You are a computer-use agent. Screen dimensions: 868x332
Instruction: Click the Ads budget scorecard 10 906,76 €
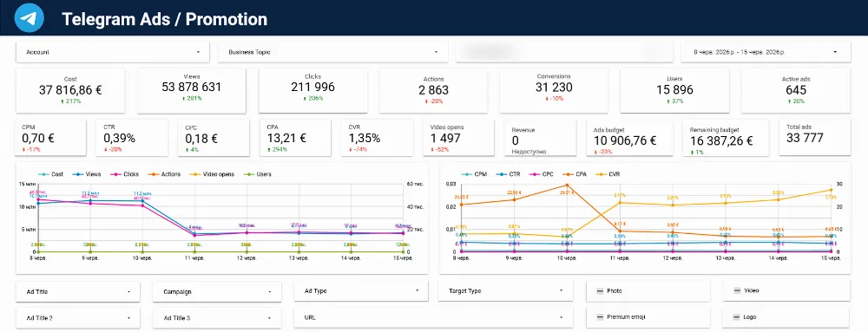tap(629, 138)
